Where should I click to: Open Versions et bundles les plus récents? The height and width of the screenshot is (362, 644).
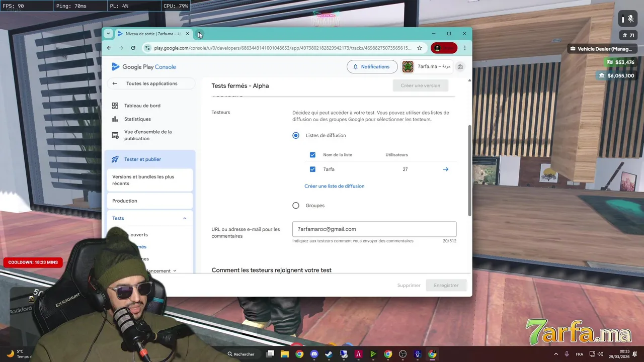[149, 180]
